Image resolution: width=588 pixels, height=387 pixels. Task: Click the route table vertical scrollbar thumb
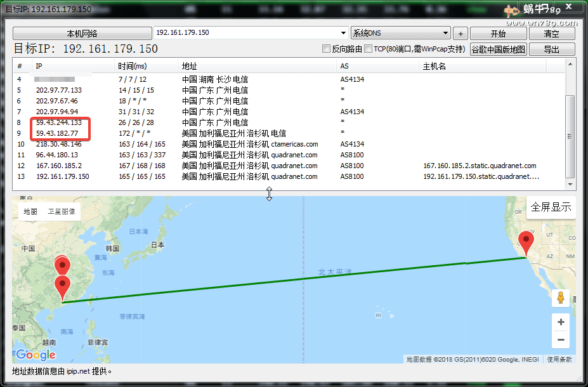click(571, 136)
